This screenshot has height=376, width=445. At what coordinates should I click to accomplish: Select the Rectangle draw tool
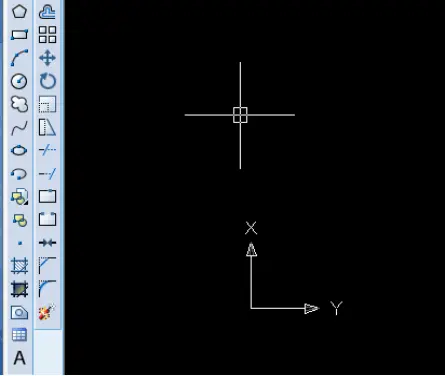pos(19,35)
